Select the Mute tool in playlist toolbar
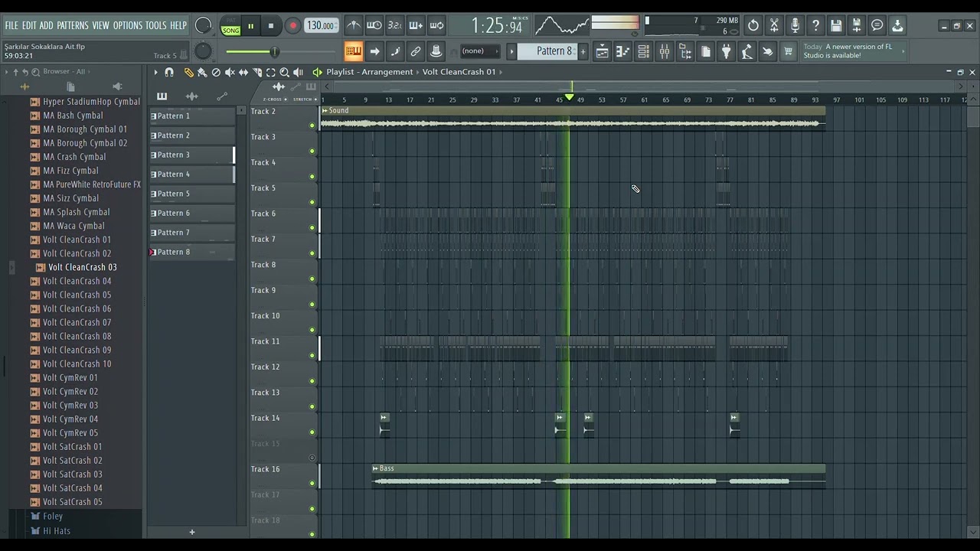This screenshot has width=980, height=551. 230,72
